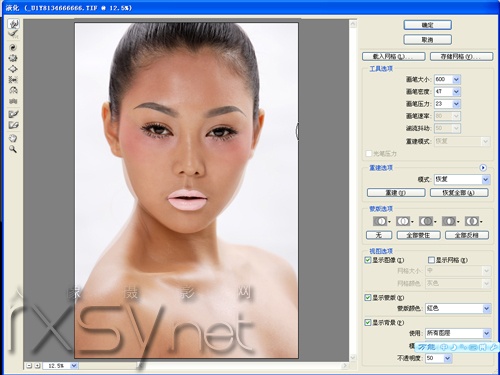This screenshot has height=375, width=500.
Task: Open the Add to Selection mask option
Action: tap(405, 221)
